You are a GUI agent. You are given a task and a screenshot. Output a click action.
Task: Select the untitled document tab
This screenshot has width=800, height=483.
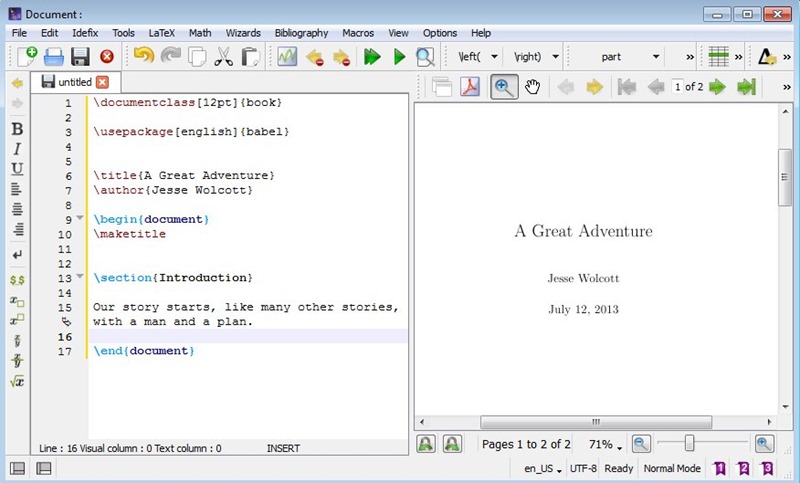pos(75,82)
